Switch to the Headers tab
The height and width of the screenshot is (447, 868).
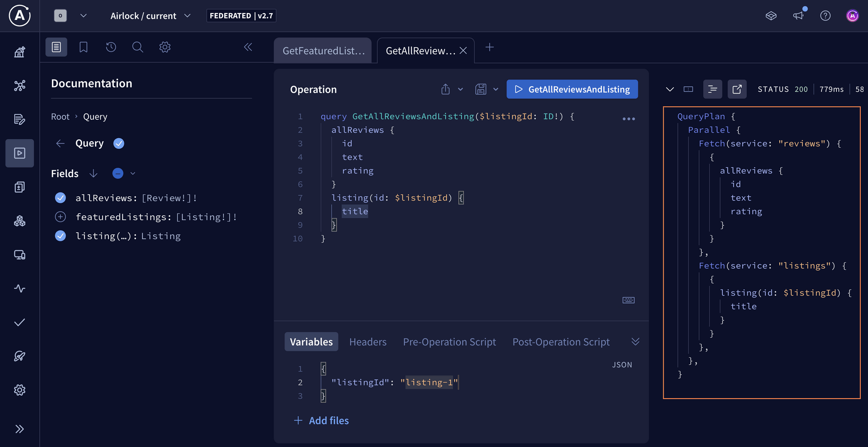pyautogui.click(x=368, y=342)
